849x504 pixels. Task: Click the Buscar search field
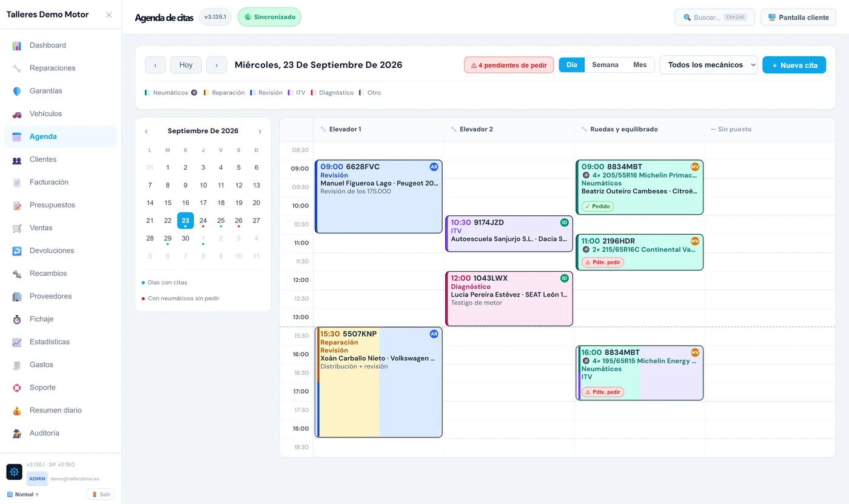[x=714, y=17]
